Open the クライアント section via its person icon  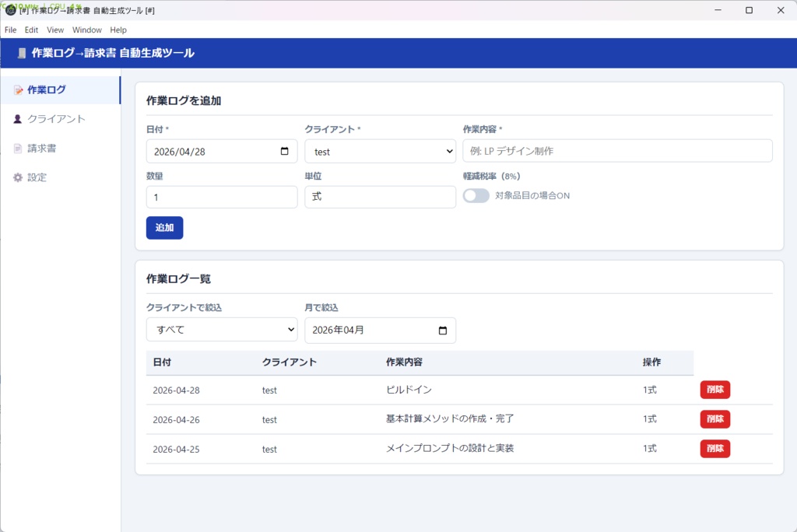pos(17,119)
